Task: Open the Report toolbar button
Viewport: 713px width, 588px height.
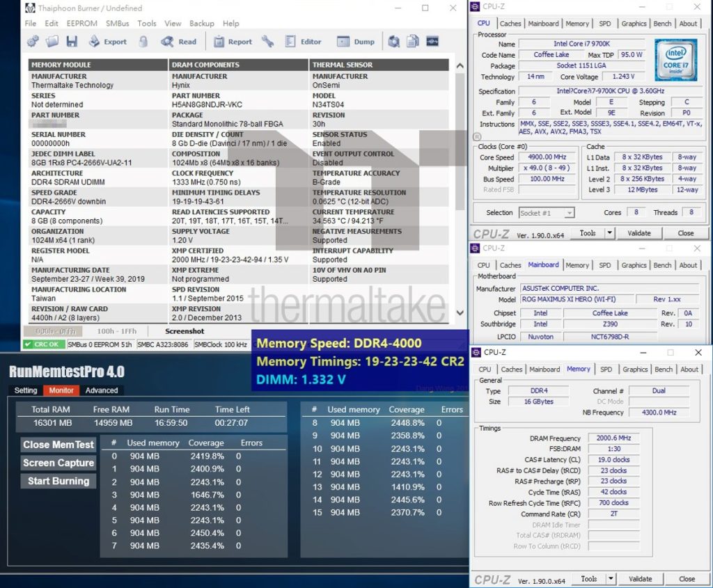Action: tap(233, 41)
